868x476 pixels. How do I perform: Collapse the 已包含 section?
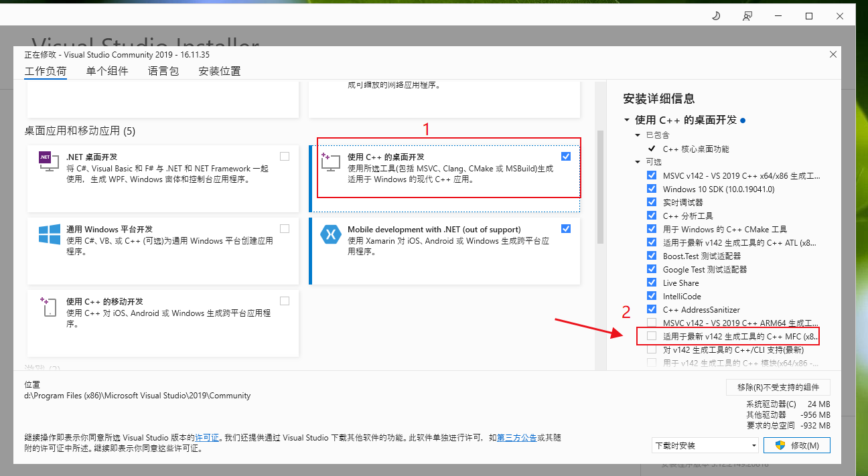[x=638, y=135]
